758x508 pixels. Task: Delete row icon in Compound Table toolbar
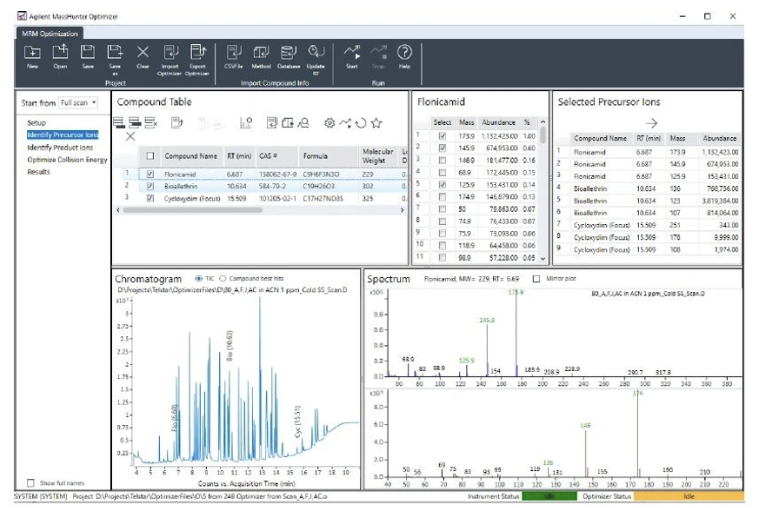click(151, 123)
